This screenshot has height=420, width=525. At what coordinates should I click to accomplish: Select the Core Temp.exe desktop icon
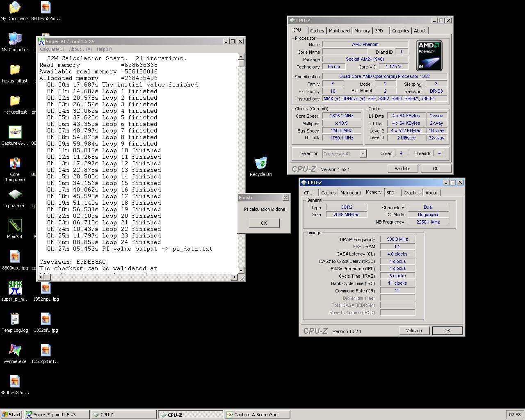point(15,169)
